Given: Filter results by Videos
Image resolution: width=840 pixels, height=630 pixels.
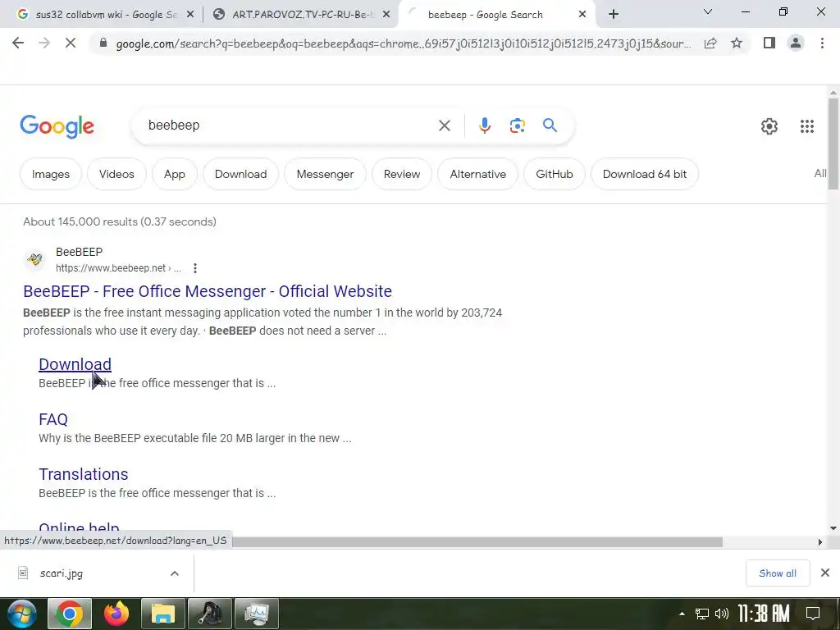Looking at the screenshot, I should 116,174.
